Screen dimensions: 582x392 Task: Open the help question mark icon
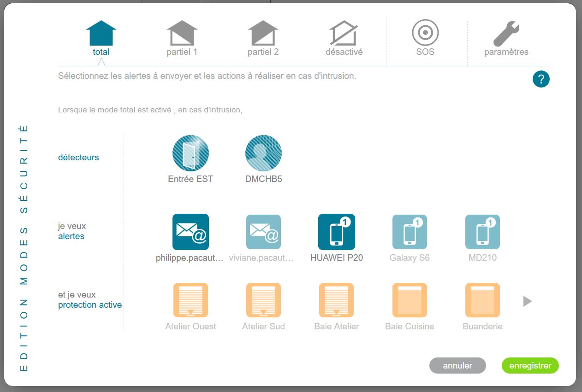[x=541, y=79]
